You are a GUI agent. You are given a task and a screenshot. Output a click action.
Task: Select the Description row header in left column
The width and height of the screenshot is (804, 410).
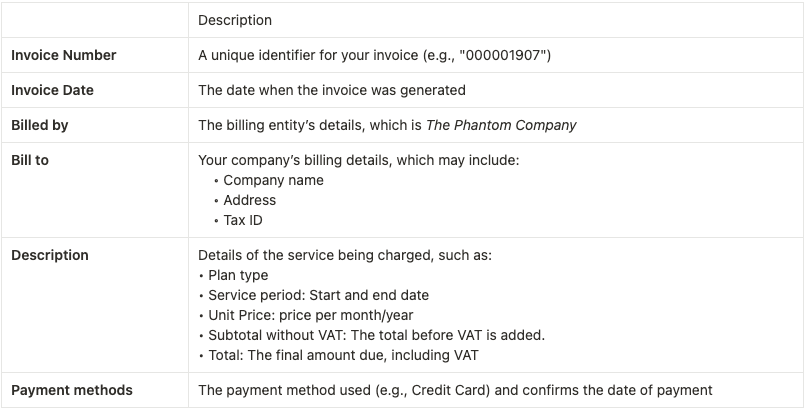coord(50,255)
